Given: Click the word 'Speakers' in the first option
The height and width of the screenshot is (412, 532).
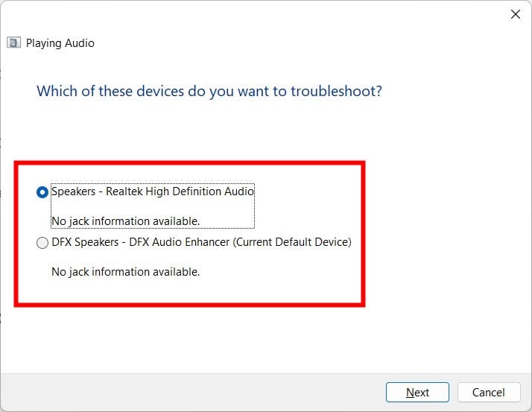Looking at the screenshot, I should [x=73, y=191].
